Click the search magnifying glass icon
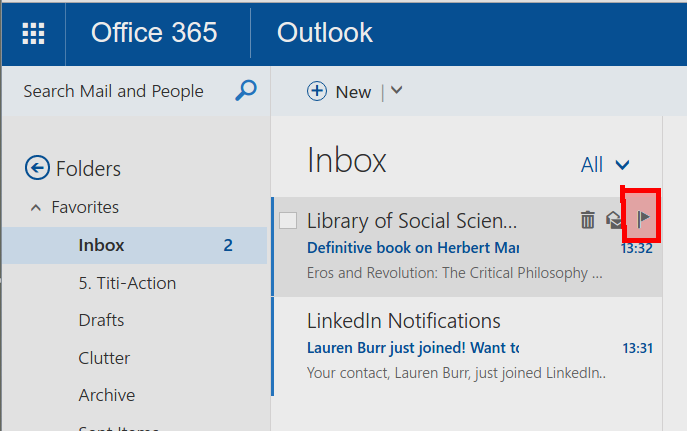The image size is (687, 431). point(246,91)
